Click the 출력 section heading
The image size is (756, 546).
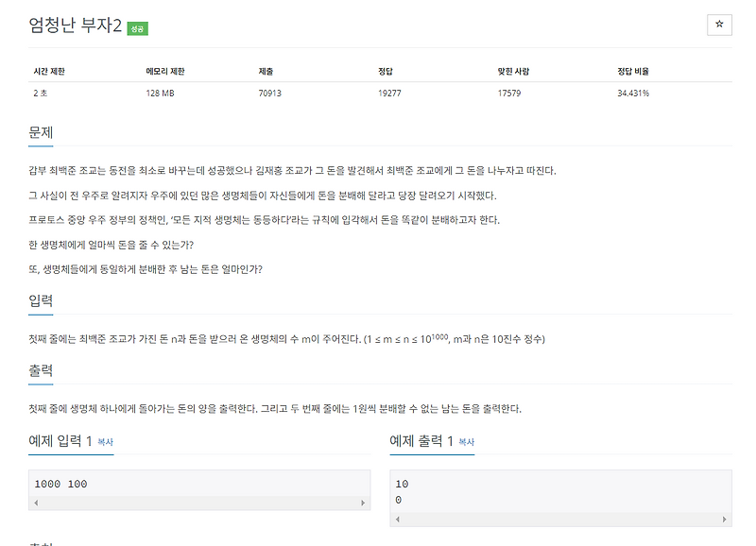tap(41, 371)
